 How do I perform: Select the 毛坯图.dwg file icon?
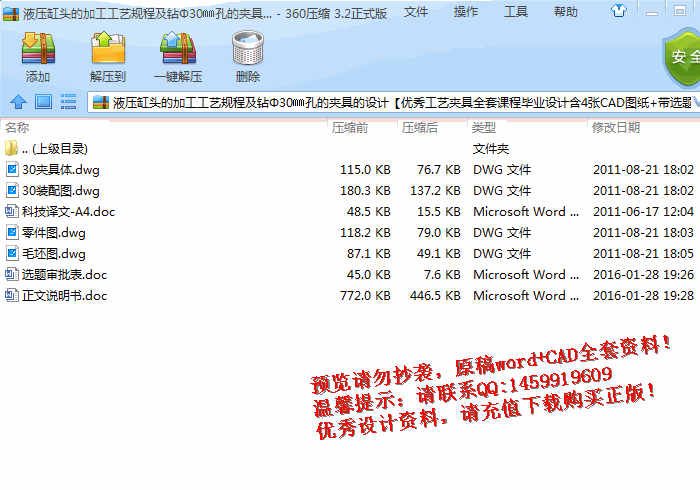pos(12,253)
